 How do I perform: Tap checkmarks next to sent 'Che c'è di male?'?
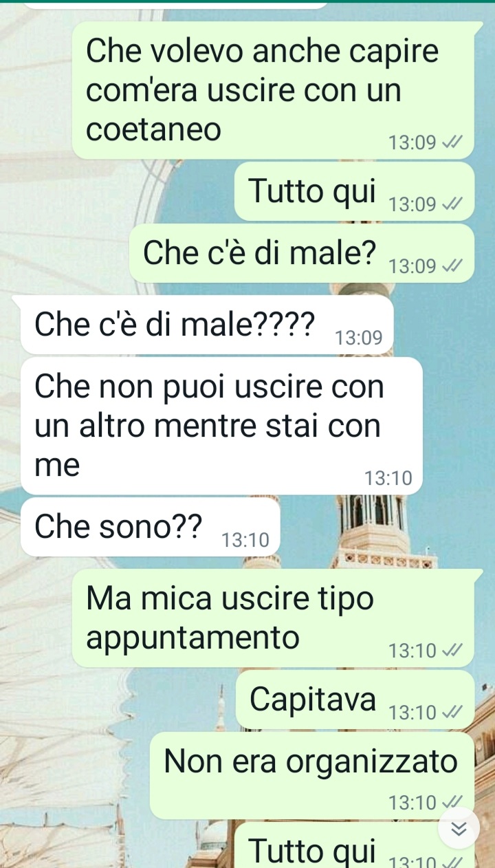[452, 267]
